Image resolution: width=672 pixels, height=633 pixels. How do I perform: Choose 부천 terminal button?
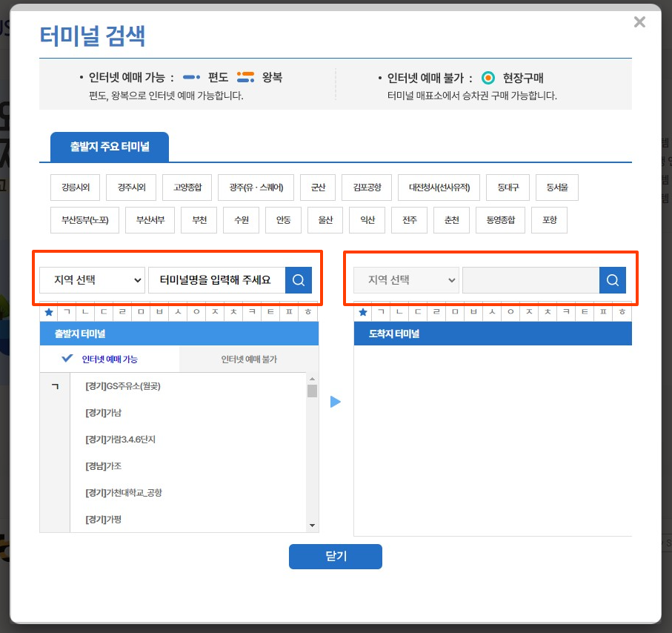coord(199,220)
